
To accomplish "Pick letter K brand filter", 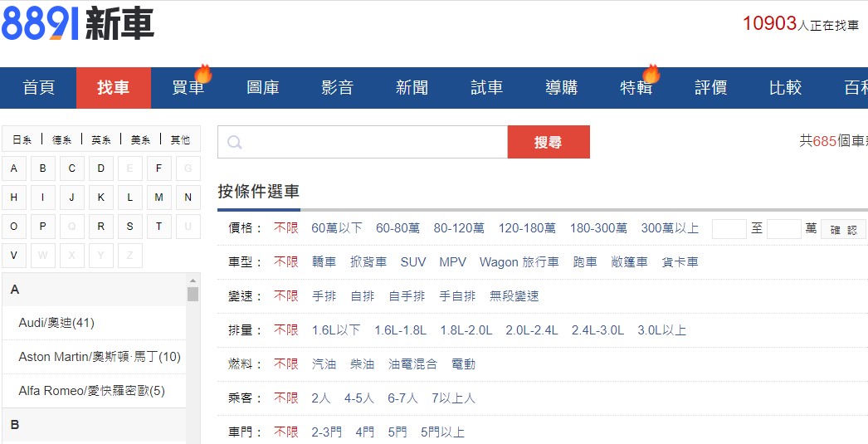I will 100,198.
